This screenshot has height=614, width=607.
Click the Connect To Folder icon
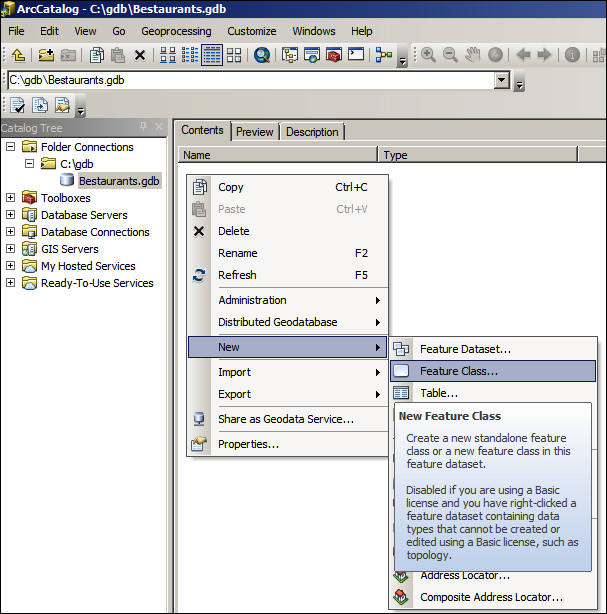tap(46, 55)
